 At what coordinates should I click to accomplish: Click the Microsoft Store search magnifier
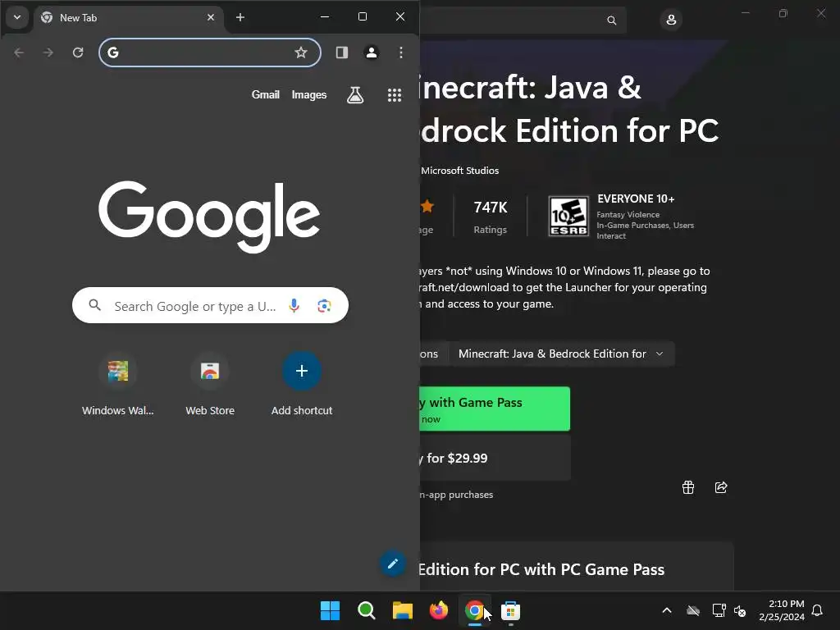click(x=612, y=21)
